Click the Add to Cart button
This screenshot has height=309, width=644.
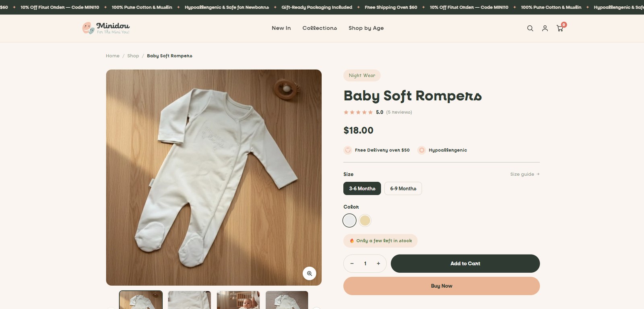click(465, 263)
